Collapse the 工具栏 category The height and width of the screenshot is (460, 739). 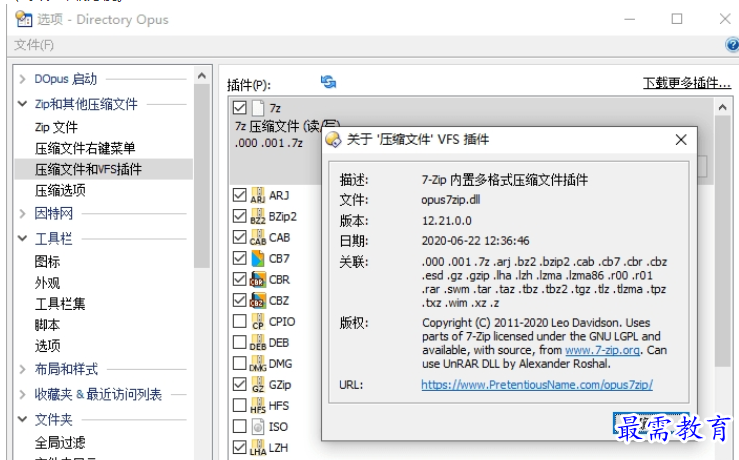click(x=22, y=238)
